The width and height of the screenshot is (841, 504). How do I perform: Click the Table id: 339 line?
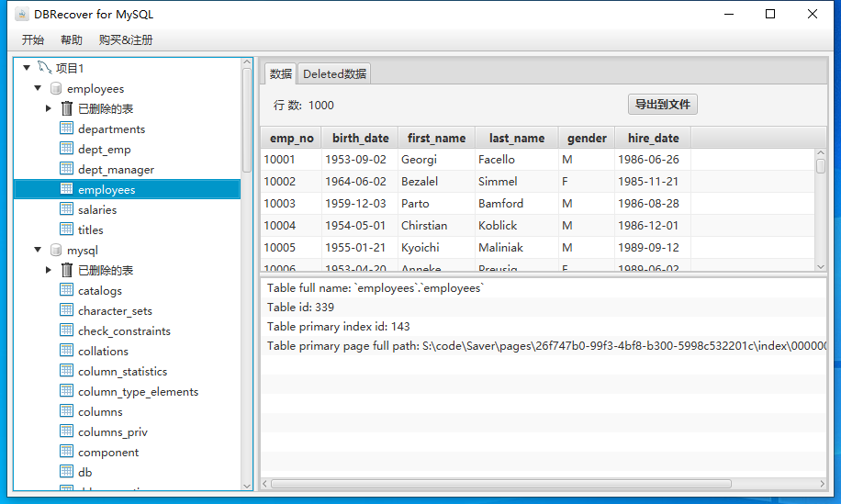click(x=544, y=308)
